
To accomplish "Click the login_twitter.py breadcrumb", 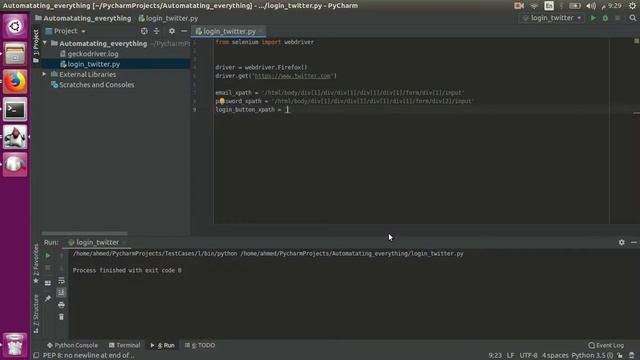I will (171, 18).
